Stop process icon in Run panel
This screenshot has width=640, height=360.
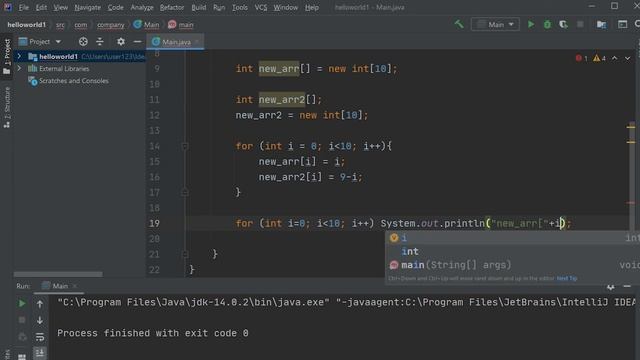tap(22, 320)
